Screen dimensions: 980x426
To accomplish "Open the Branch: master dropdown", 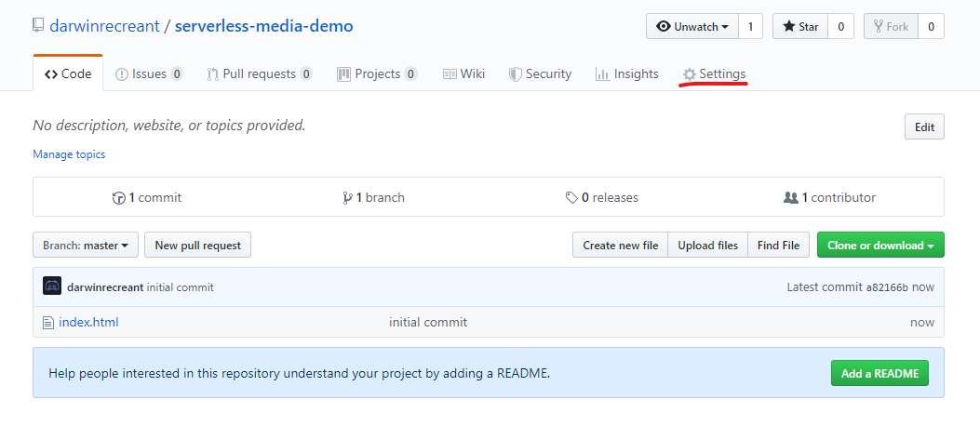I will coord(86,245).
